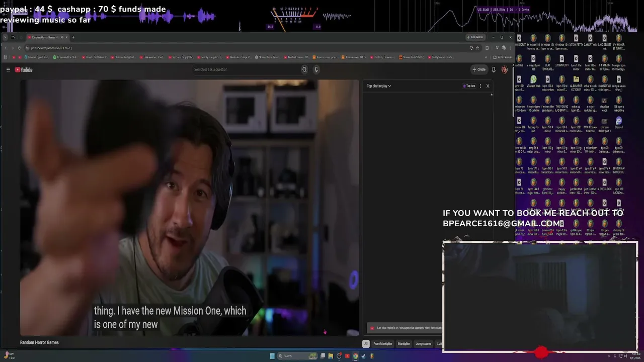Select the All filter chip
Screen dimensions: 644x362
coord(366,344)
